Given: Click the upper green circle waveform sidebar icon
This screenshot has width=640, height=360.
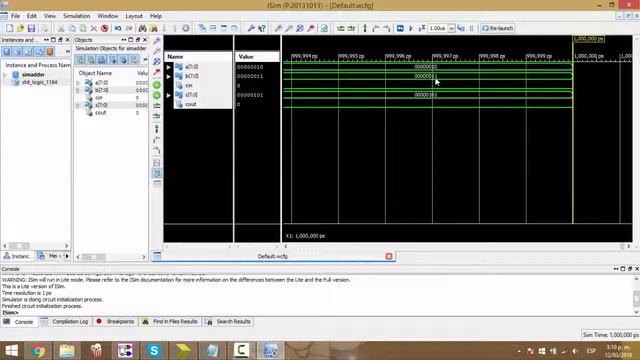Looking at the screenshot, I should tap(157, 85).
